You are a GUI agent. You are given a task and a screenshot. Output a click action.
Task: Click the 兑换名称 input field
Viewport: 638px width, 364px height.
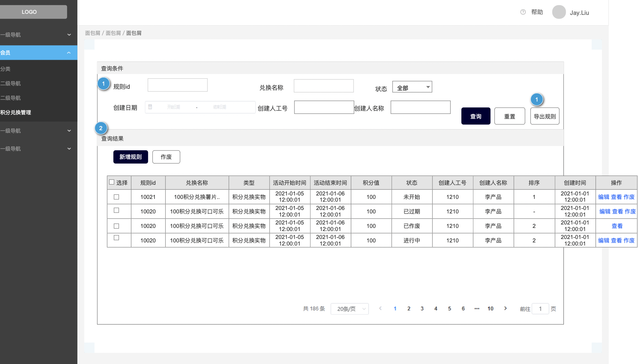[324, 86]
